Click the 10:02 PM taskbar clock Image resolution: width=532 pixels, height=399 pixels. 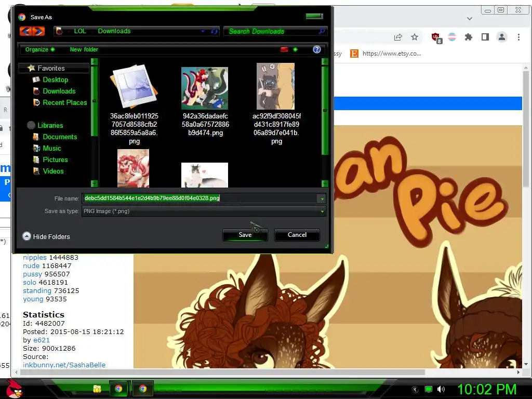487,389
